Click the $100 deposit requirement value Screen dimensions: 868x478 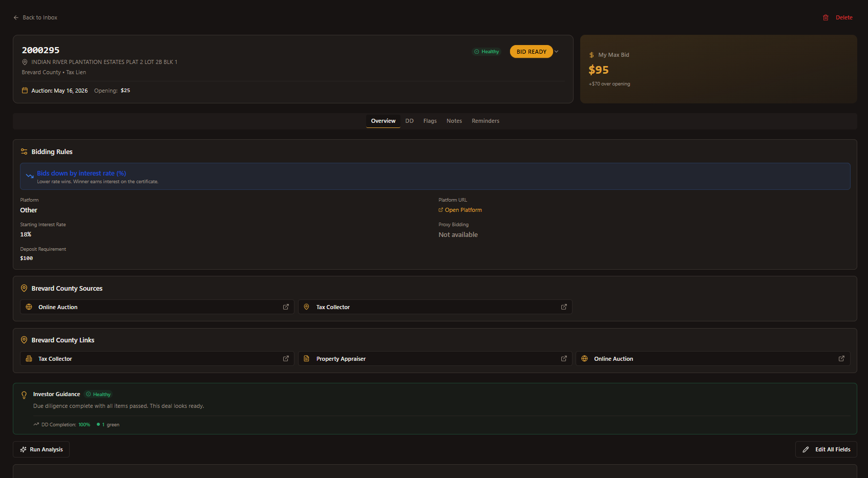27,258
